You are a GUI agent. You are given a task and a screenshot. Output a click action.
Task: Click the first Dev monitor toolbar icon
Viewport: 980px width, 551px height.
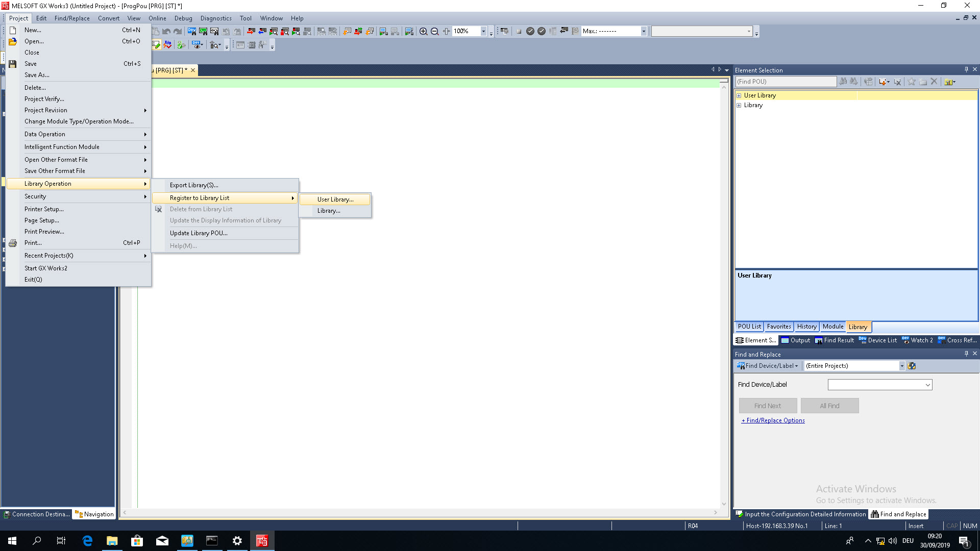192,32
